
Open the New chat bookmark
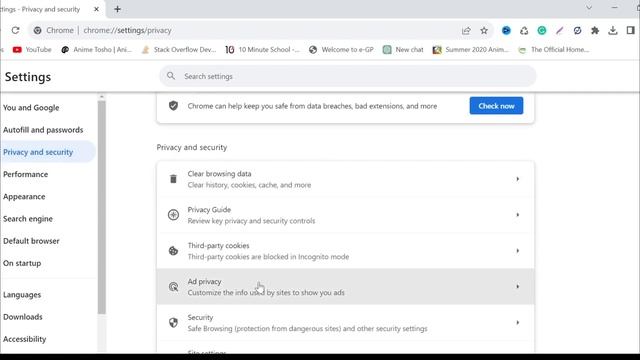pyautogui.click(x=403, y=49)
